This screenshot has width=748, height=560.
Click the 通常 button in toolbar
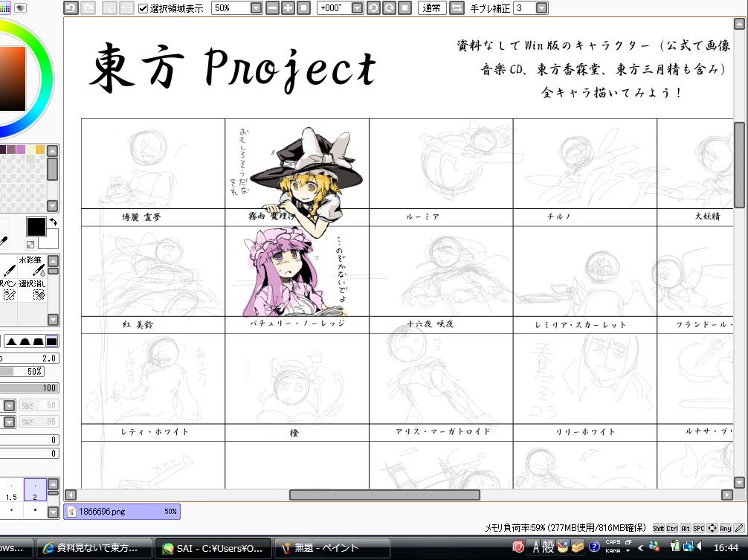(432, 8)
